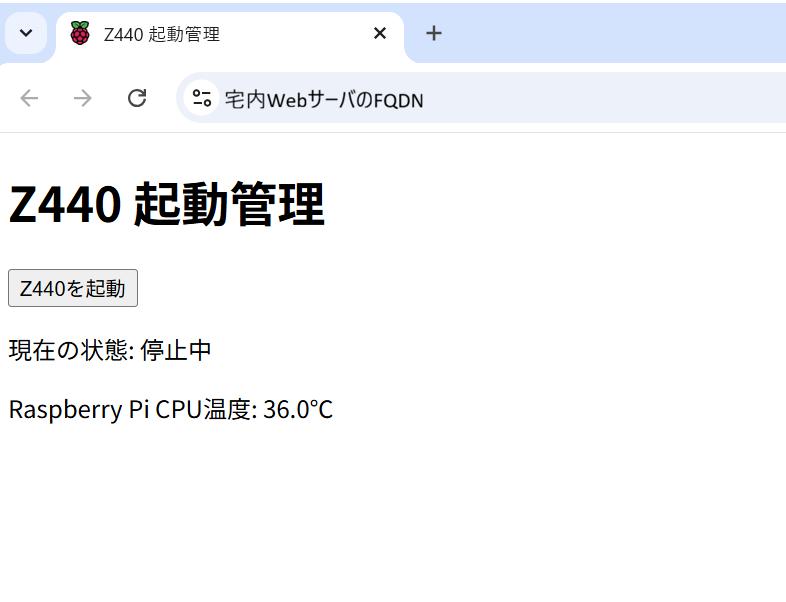Click the 停止中 status value

(175, 350)
